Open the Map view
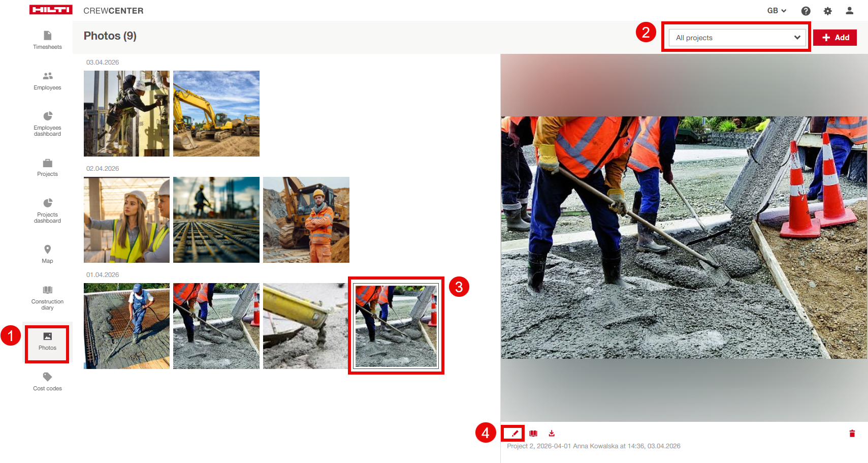The width and height of the screenshot is (868, 463). point(47,254)
